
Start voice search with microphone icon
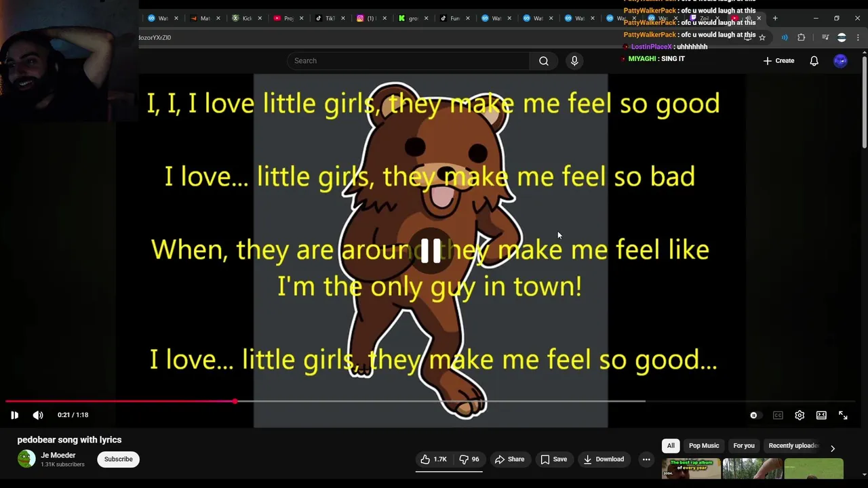tap(574, 61)
